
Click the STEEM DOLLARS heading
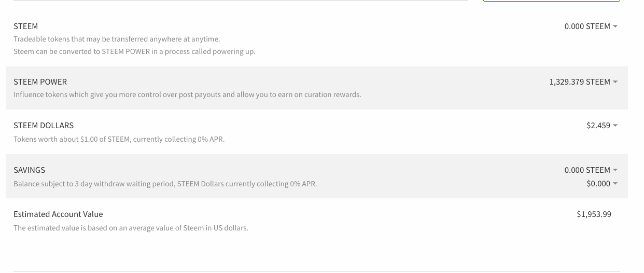tap(44, 126)
